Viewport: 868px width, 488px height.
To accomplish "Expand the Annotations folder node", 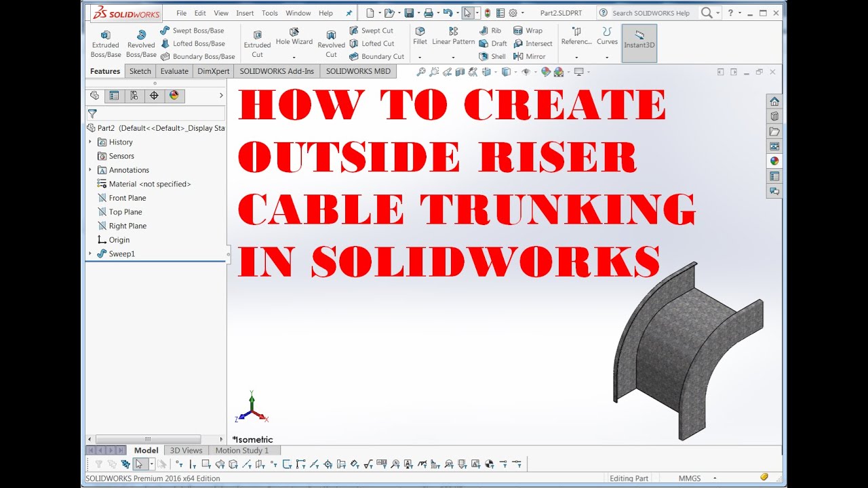I will [x=90, y=169].
